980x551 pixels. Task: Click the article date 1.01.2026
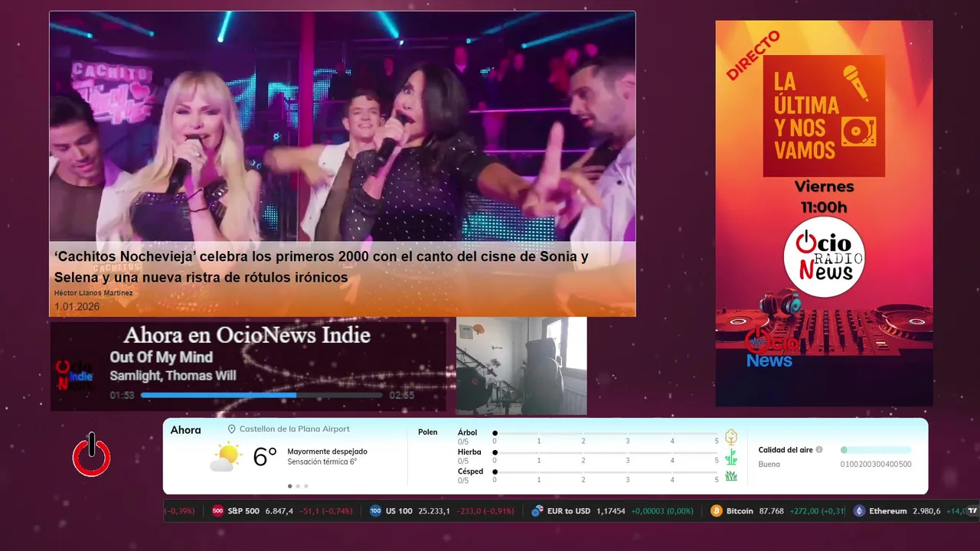77,306
